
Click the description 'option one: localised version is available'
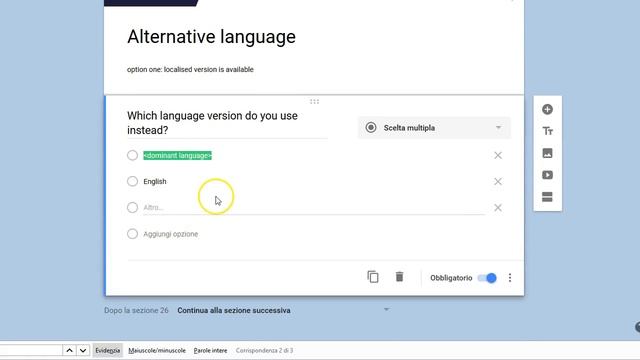click(190, 69)
